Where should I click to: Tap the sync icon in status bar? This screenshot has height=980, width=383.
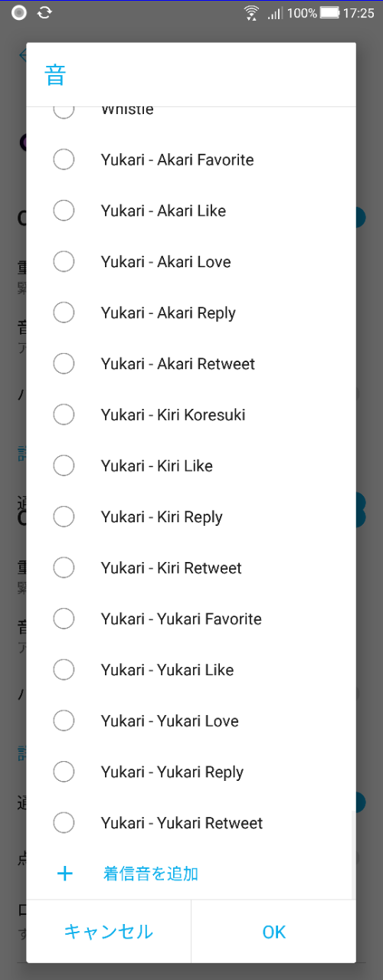click(44, 12)
